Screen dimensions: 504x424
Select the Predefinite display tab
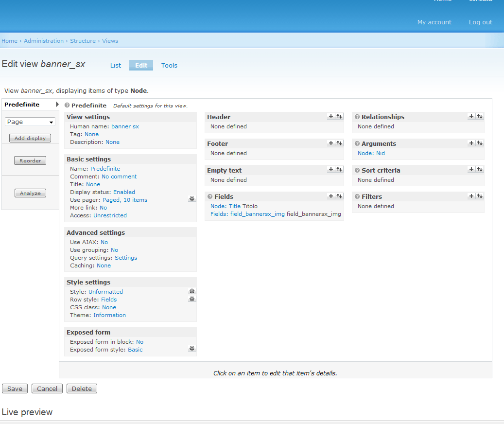coord(30,105)
